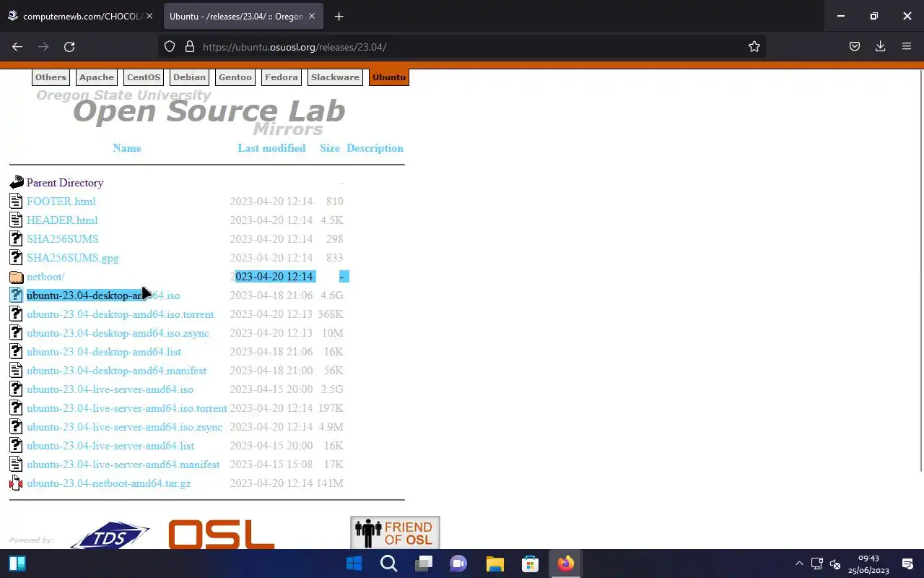The image size is (924, 578).
Task: Close the Ubuntu releases tab
Action: pyautogui.click(x=313, y=16)
